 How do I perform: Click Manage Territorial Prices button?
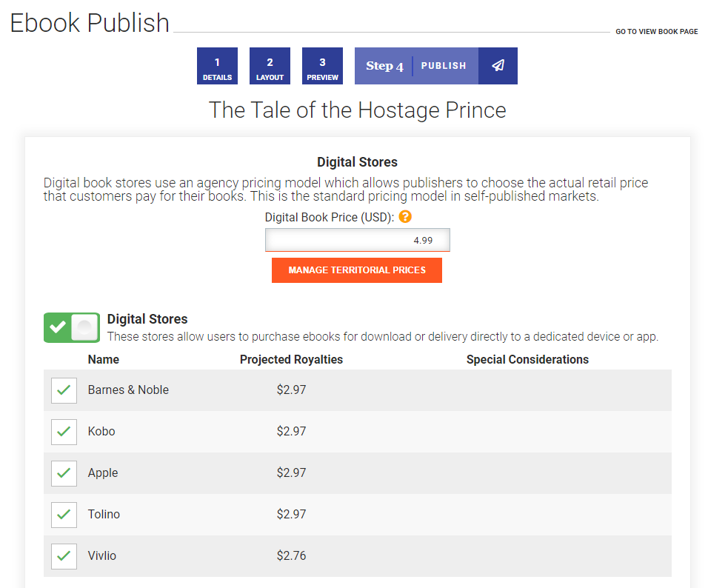(357, 270)
